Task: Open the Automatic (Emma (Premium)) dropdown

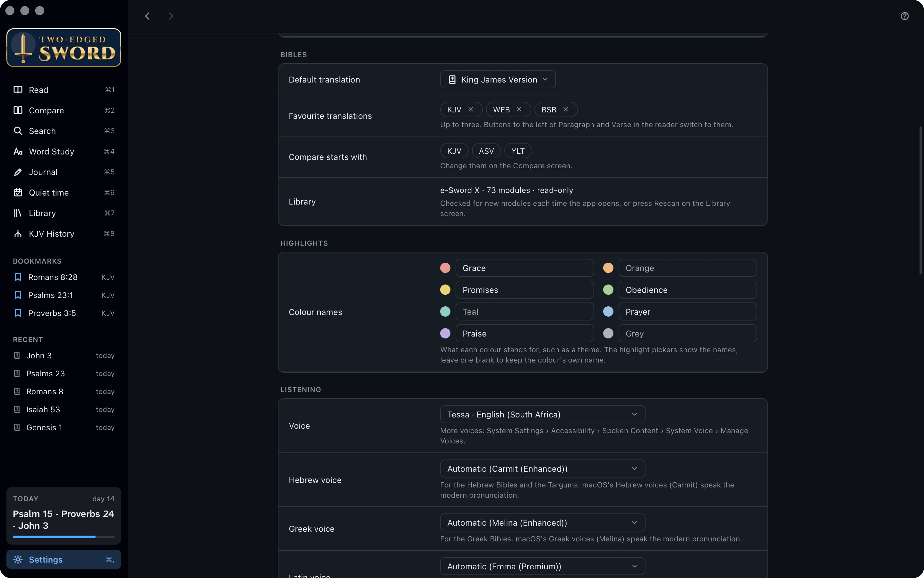Action: (543, 566)
